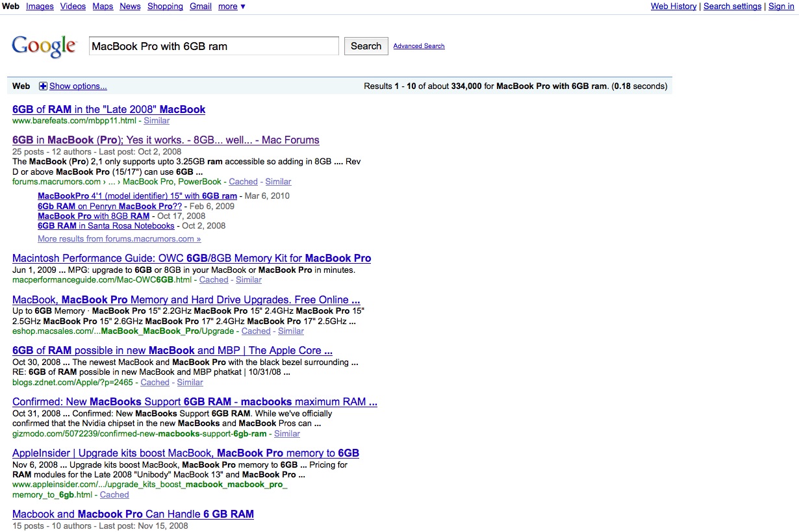Viewport: 799px width, 532px height.
Task: Open Similar link for barefeats.com result
Action: (157, 121)
